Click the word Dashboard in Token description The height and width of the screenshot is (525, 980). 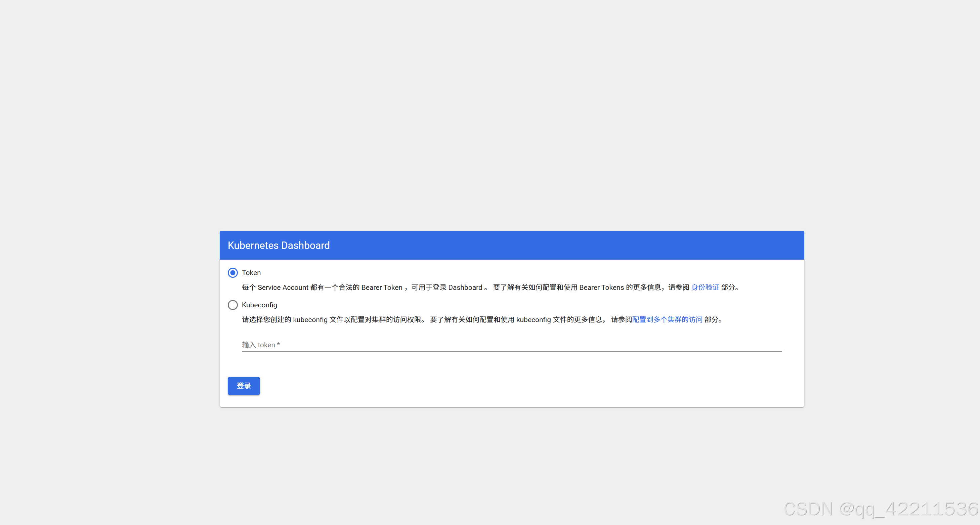465,287
